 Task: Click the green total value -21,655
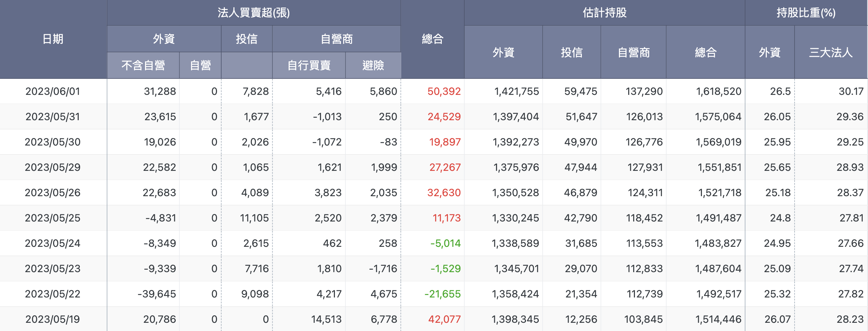click(443, 294)
